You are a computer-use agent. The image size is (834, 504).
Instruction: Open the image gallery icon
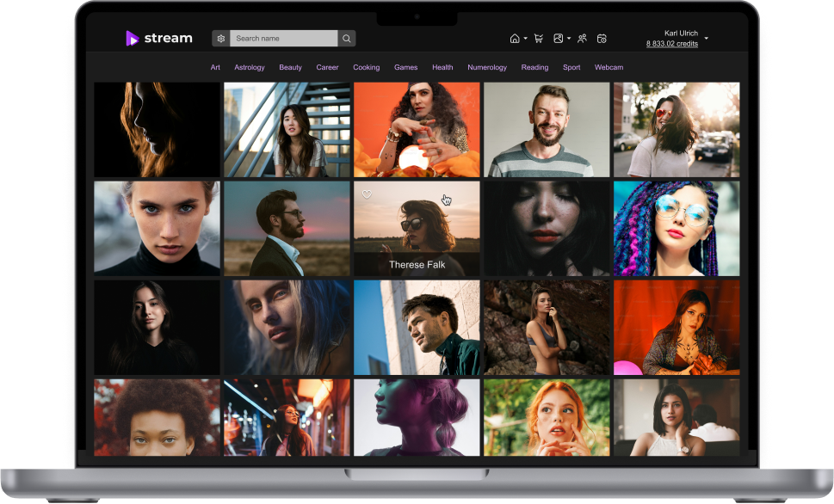pos(559,39)
